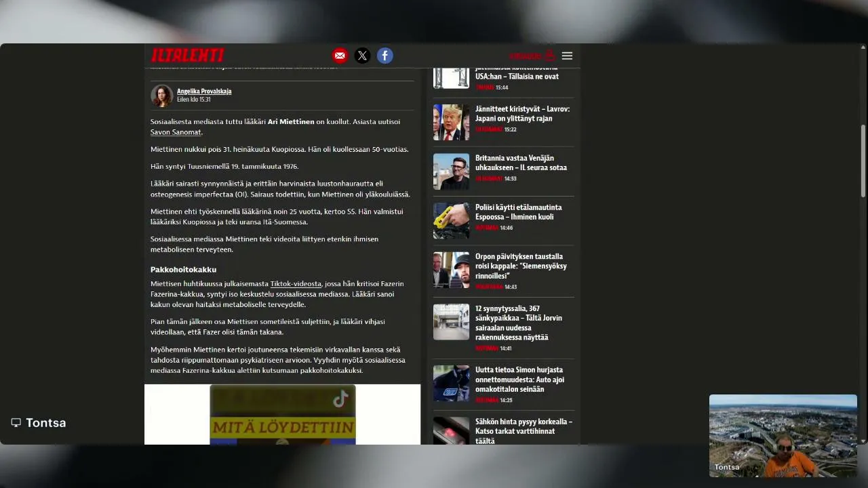Click paragraph starting 'Miettinen nukkui pois 31. heinäkuuta'

click(x=279, y=149)
